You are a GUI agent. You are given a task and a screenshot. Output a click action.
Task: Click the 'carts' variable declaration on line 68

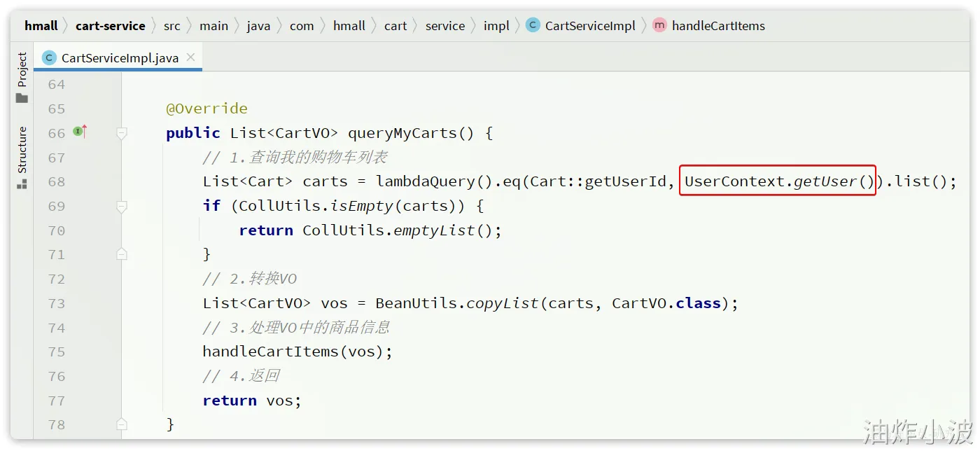pos(325,181)
